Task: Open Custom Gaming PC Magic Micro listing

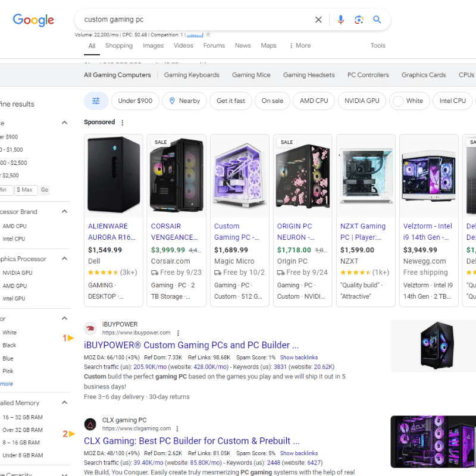Action: (236, 231)
